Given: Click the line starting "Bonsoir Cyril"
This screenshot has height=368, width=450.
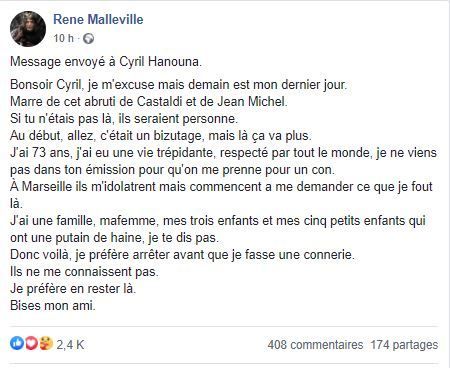Looking at the screenshot, I should [179, 85].
